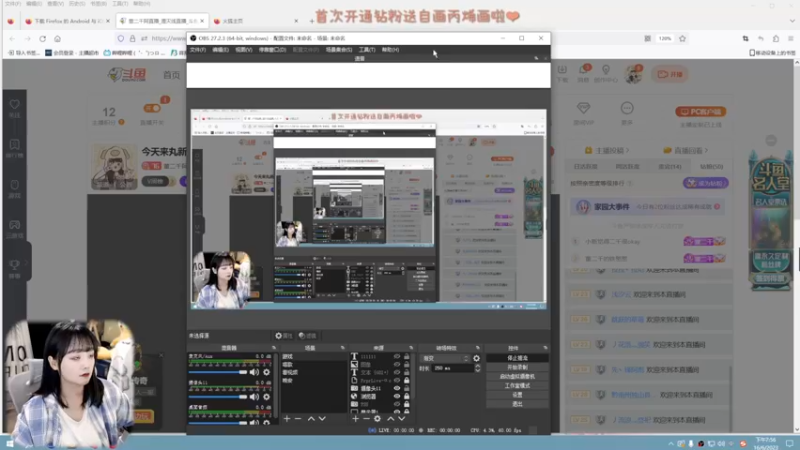Toggle lock on the 摄像头11 source
Image resolution: width=800 pixels, height=450 pixels.
pos(407,388)
